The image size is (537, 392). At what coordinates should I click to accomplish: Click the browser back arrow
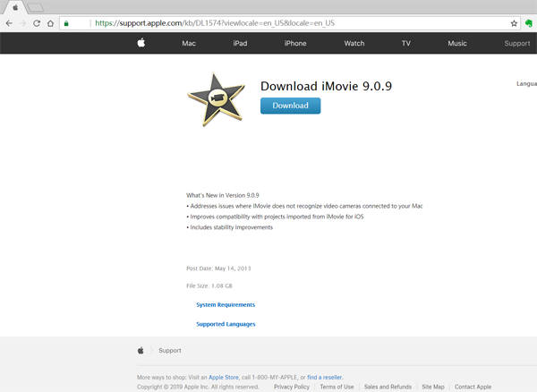point(9,23)
